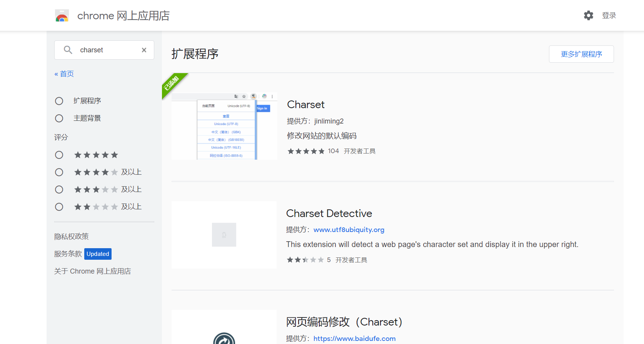Click 登录 to sign in
This screenshot has height=344, width=644.
click(x=609, y=15)
